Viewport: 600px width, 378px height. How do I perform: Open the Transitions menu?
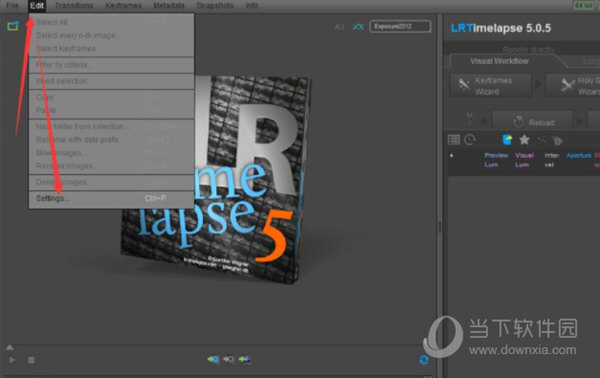point(74,5)
